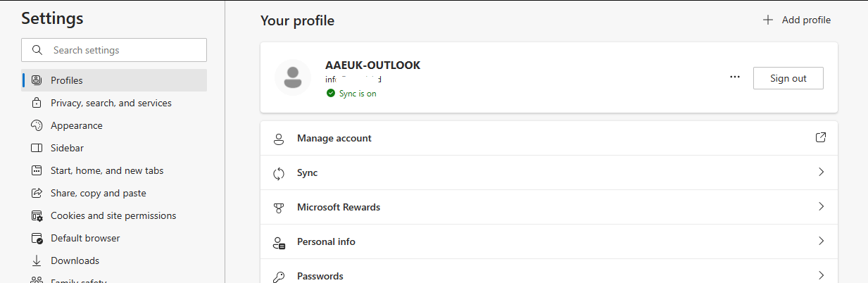The image size is (868, 283).
Task: Click the Settings title heading
Action: [52, 18]
